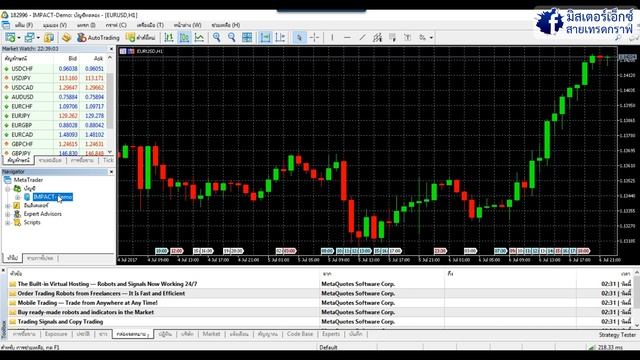640x360 pixels.
Task: Select the IMPACT-Demo account item
Action: [53, 197]
